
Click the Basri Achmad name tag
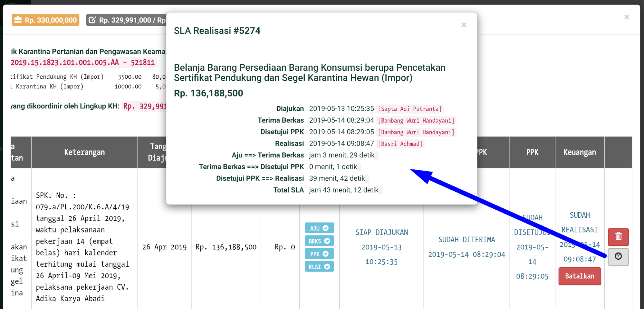click(x=400, y=144)
